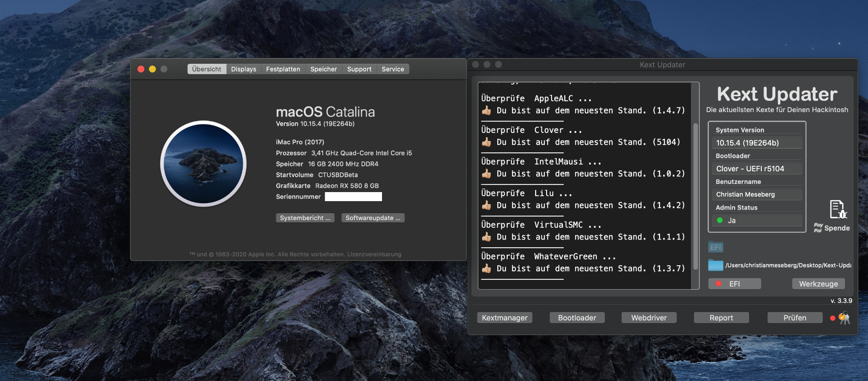Image resolution: width=868 pixels, height=381 pixels.
Task: Click the 'Überprüfe WhateverGreen ...' log line
Action: pyautogui.click(x=549, y=257)
